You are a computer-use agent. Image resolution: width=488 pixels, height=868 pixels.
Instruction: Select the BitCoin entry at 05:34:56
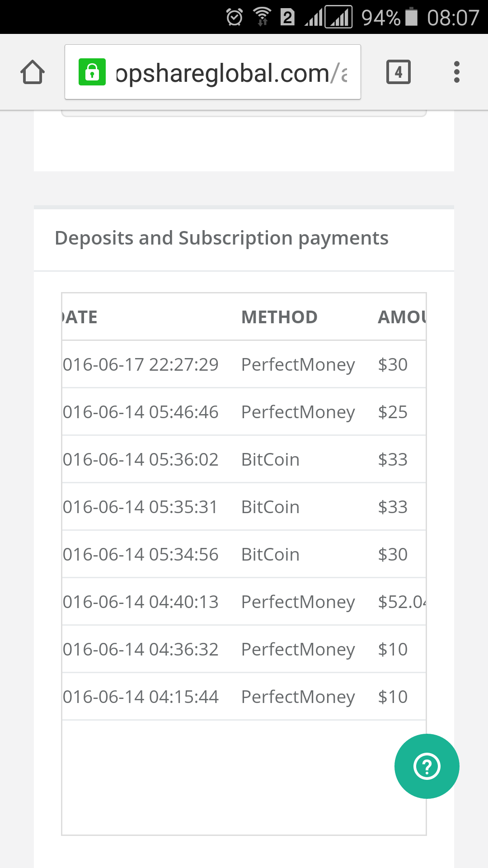click(x=270, y=554)
